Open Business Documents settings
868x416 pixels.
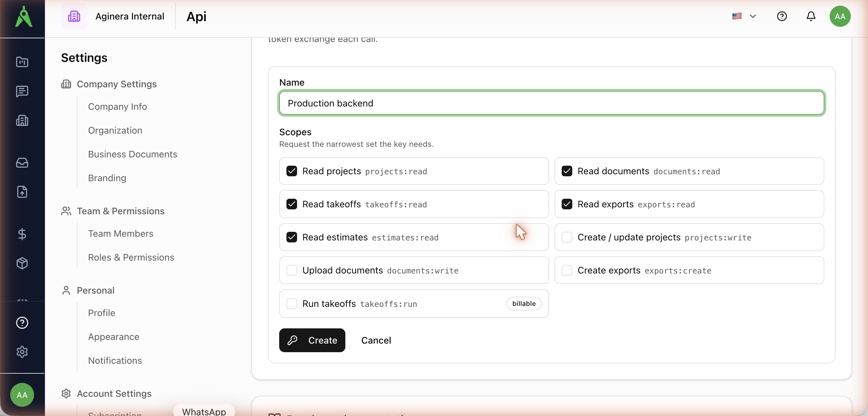click(x=132, y=154)
